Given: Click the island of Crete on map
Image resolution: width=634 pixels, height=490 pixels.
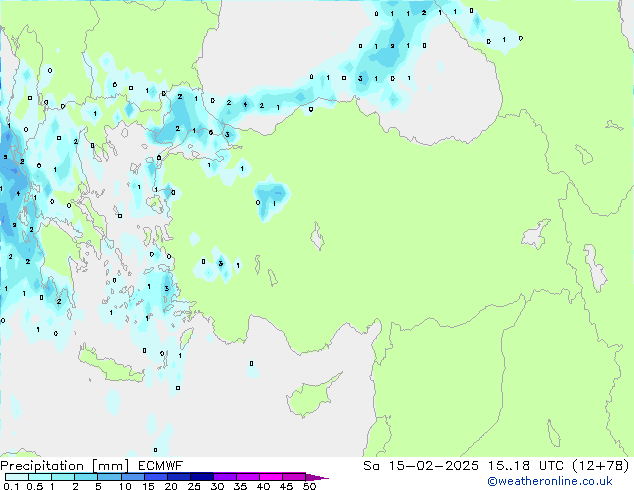Looking at the screenshot, I should (111, 366).
